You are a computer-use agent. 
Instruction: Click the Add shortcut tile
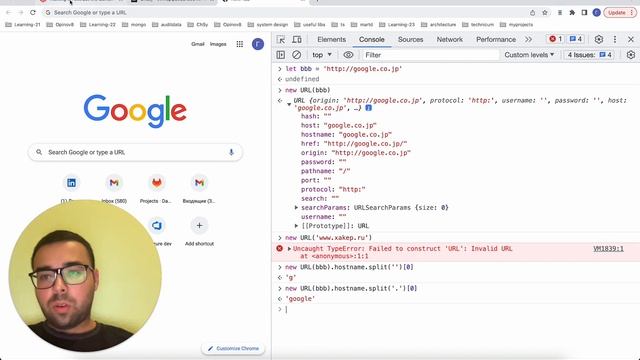click(199, 231)
